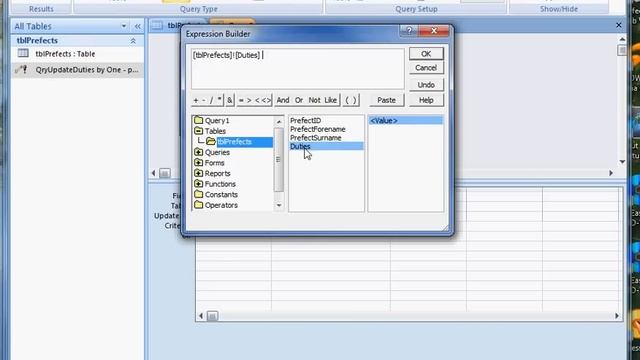Insert the less-than operator

pyautogui.click(x=257, y=100)
